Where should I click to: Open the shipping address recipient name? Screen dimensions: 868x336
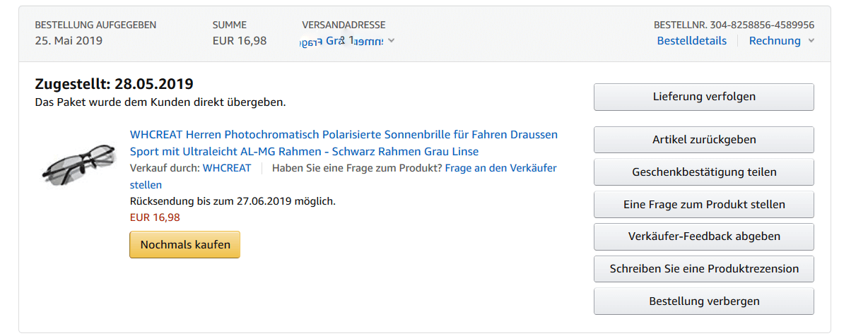pos(342,41)
